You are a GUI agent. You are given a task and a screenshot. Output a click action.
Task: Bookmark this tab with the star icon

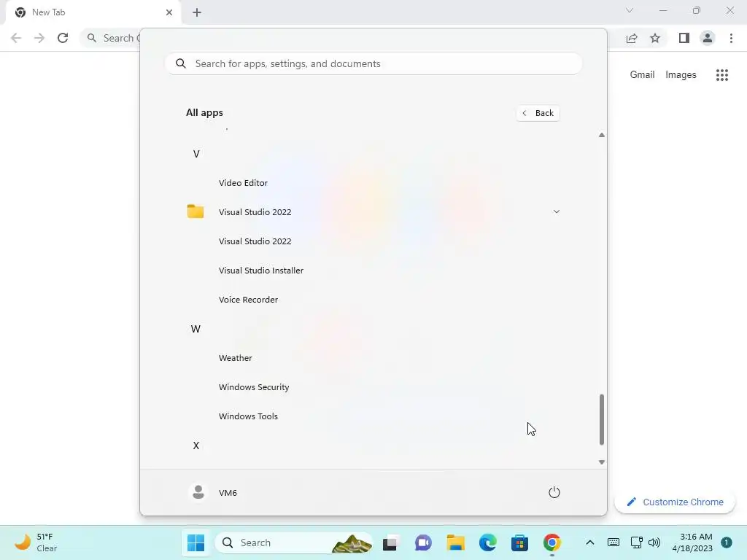click(655, 38)
